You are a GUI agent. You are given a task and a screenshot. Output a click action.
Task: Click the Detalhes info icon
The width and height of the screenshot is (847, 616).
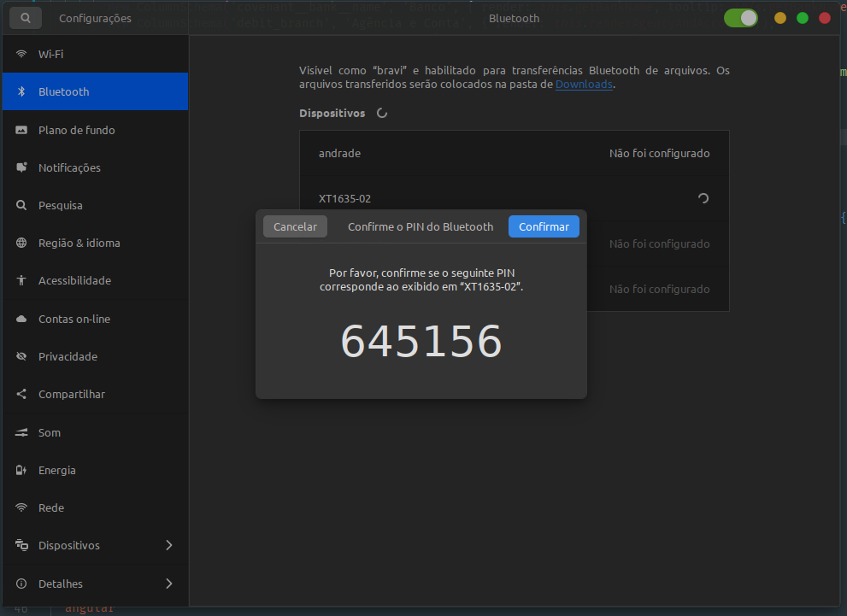[21, 584]
